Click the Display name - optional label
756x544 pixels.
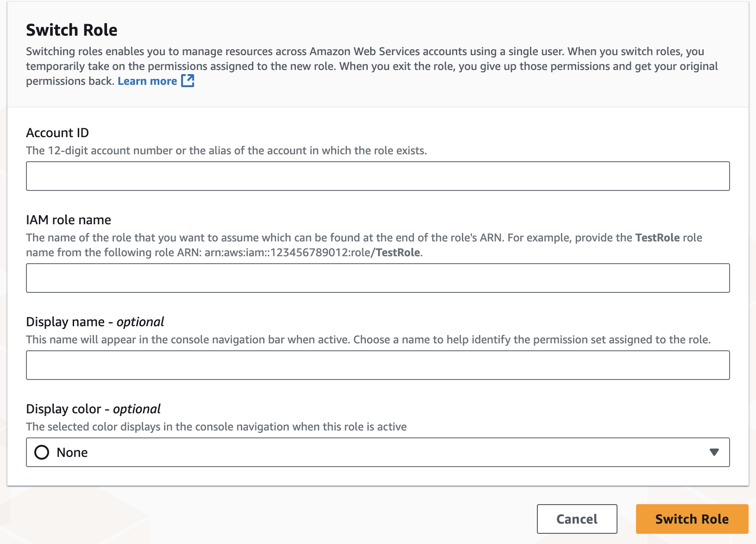click(x=95, y=322)
